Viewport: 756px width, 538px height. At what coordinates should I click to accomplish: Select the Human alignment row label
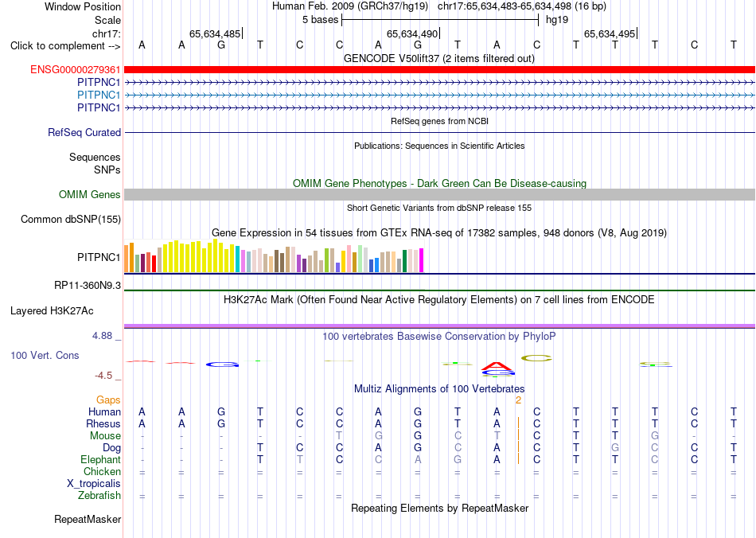tap(104, 411)
